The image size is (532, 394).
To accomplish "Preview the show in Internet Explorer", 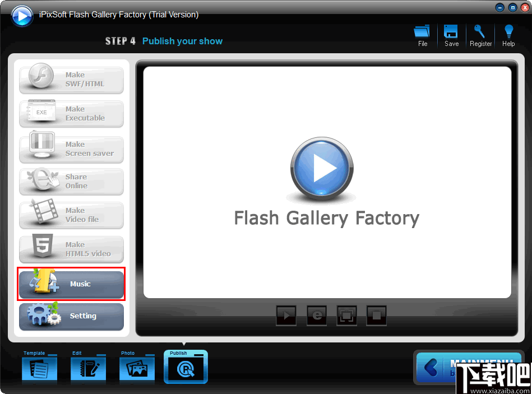I will point(316,315).
